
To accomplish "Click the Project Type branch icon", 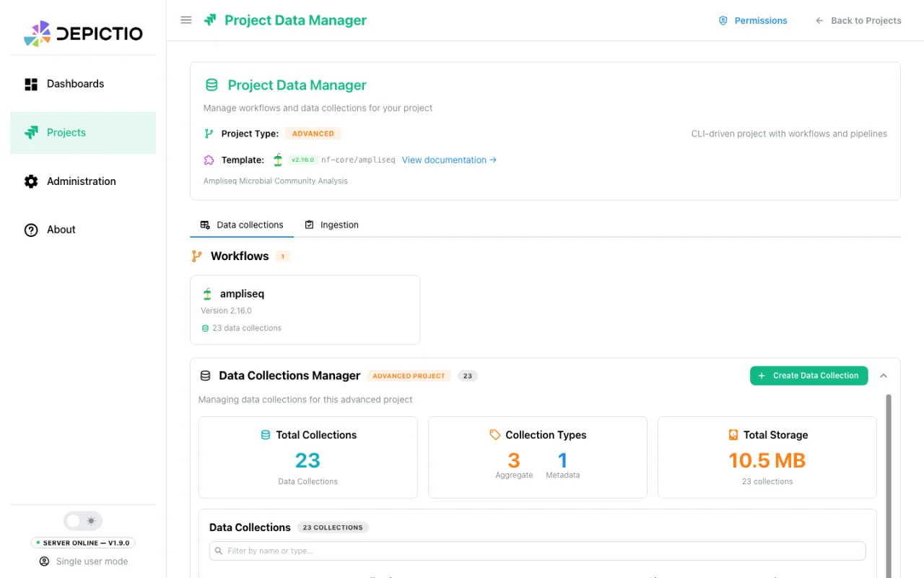I will 209,134.
